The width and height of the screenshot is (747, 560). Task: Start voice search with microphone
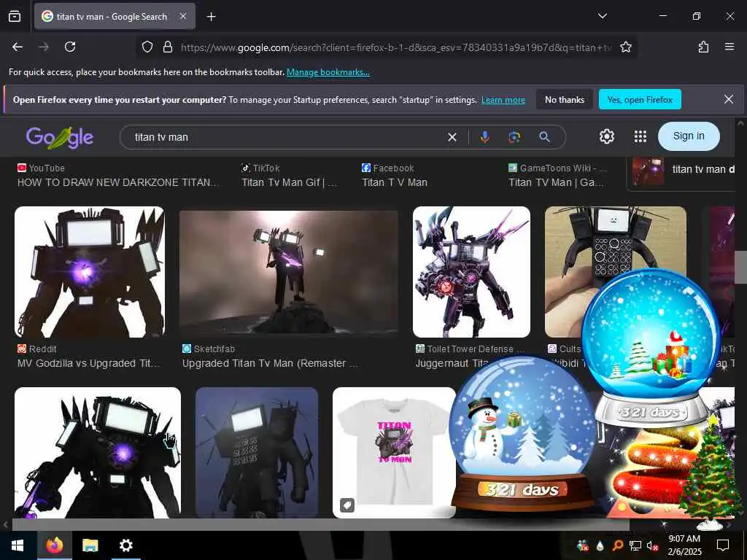click(484, 137)
